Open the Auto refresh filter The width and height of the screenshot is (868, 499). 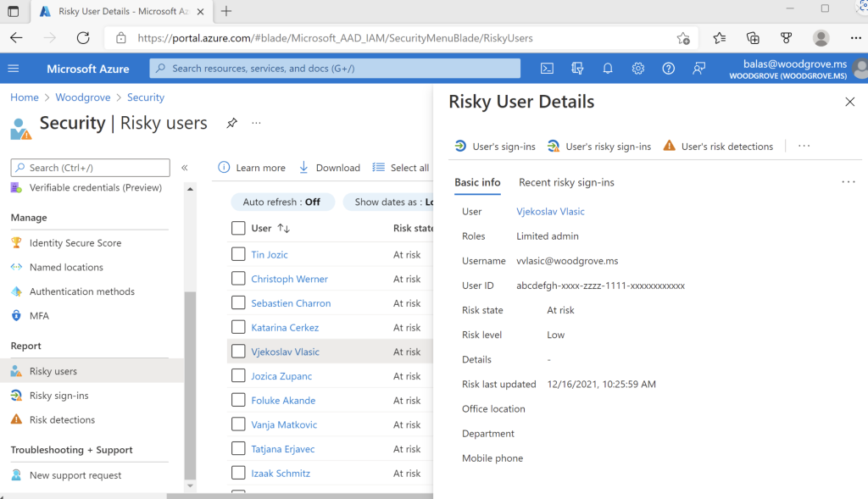click(282, 202)
